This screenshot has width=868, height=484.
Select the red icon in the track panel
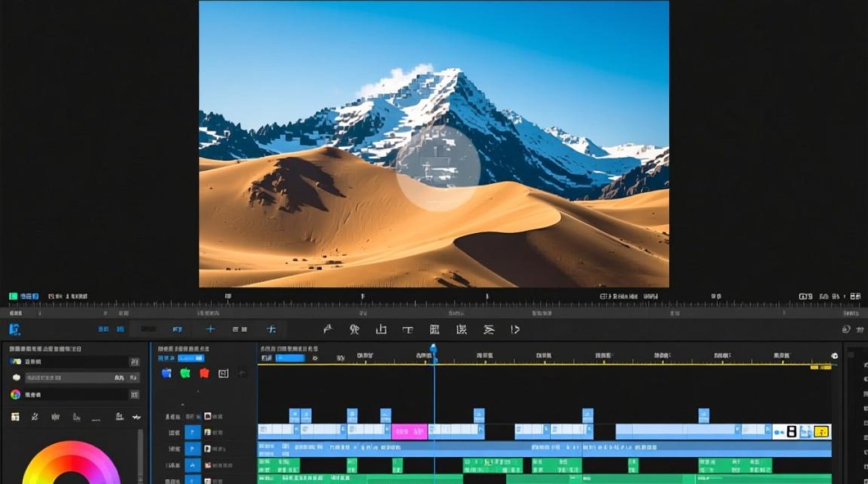[205, 373]
